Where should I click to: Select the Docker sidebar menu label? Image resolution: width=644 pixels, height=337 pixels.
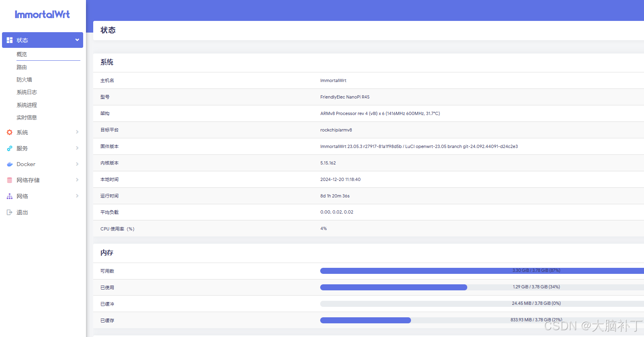(x=26, y=164)
